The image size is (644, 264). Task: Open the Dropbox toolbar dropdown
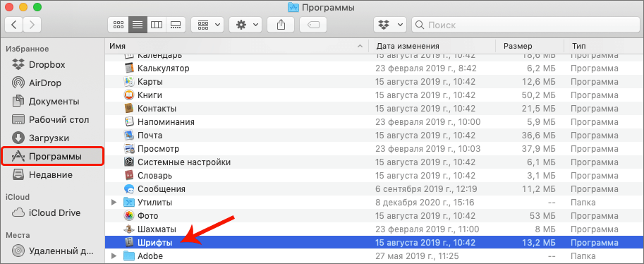pyautogui.click(x=390, y=25)
